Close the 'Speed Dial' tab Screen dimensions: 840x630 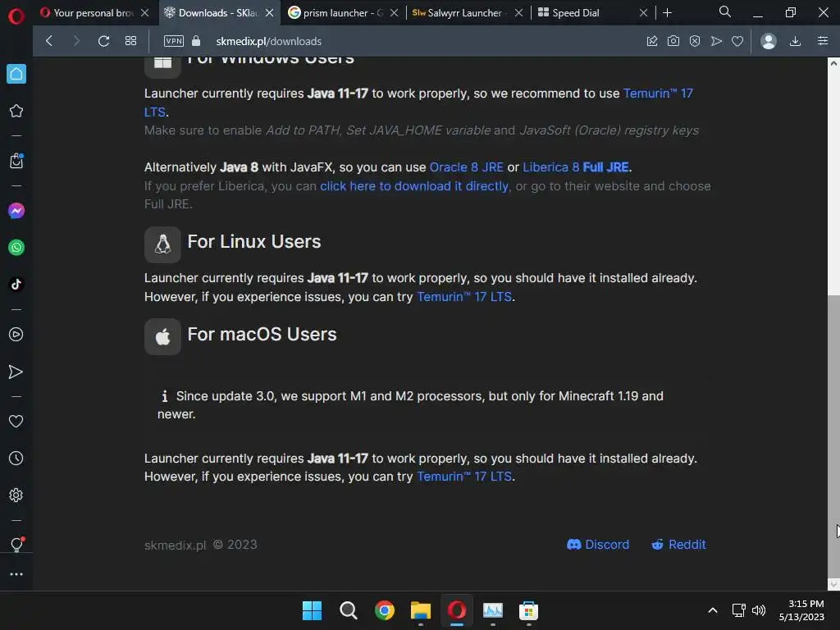(x=643, y=13)
